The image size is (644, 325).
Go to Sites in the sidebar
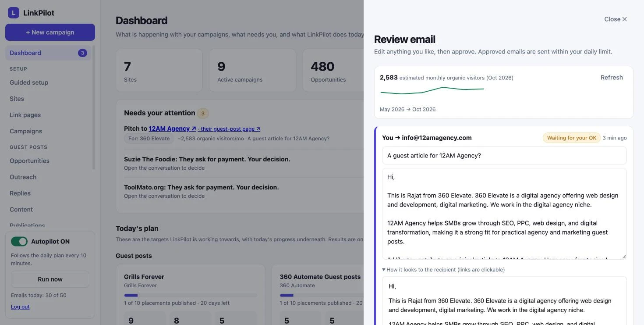point(17,99)
